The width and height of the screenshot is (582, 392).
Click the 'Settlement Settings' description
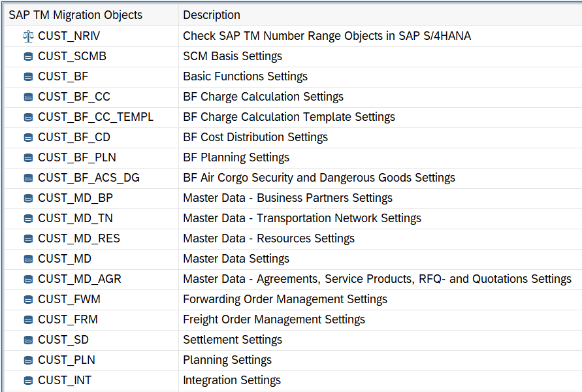tap(233, 340)
